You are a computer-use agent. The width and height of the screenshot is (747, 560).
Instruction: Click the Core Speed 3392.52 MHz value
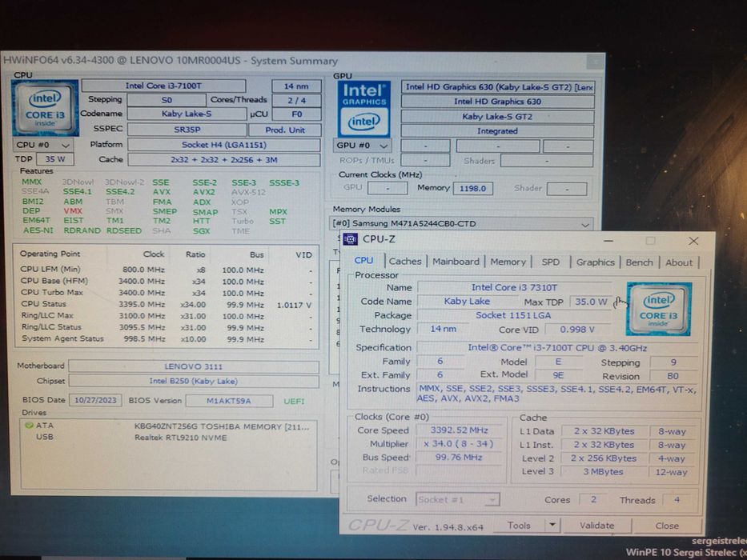460,430
